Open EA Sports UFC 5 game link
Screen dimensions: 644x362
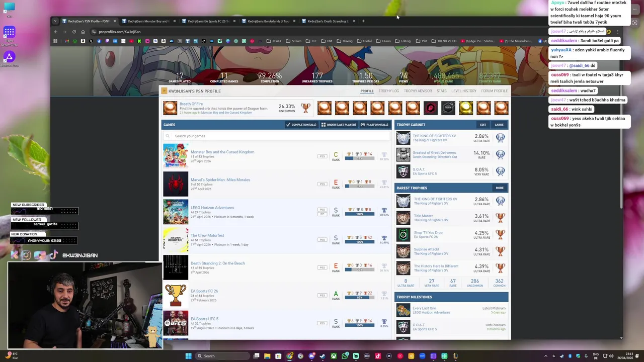(204, 319)
